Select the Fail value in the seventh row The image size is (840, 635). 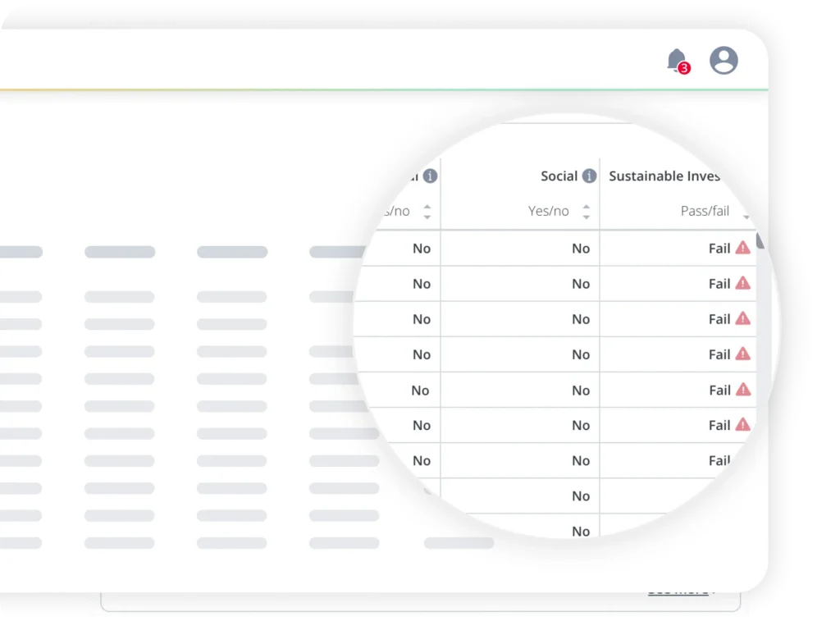(x=719, y=460)
